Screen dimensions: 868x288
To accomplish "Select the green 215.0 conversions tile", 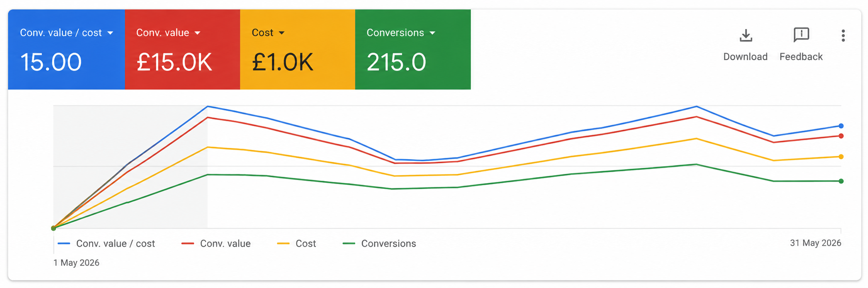I will tap(413, 49).
